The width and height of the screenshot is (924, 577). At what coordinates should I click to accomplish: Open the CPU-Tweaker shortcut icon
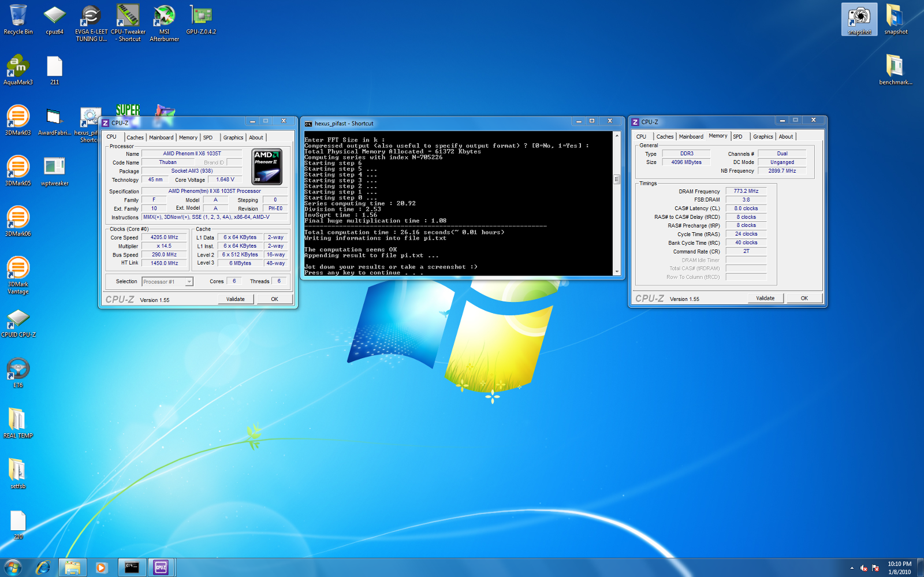point(128,23)
